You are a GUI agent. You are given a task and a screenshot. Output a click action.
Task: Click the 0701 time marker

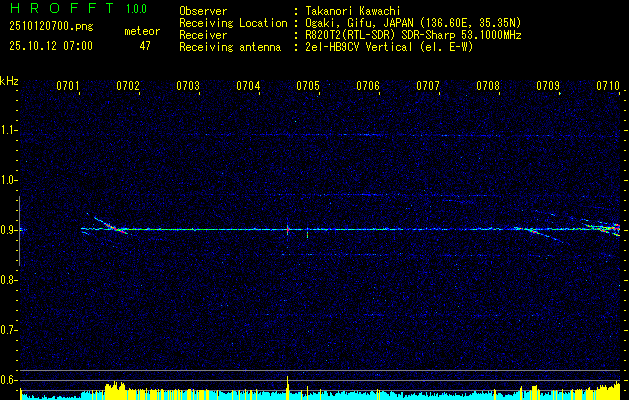pos(67,85)
